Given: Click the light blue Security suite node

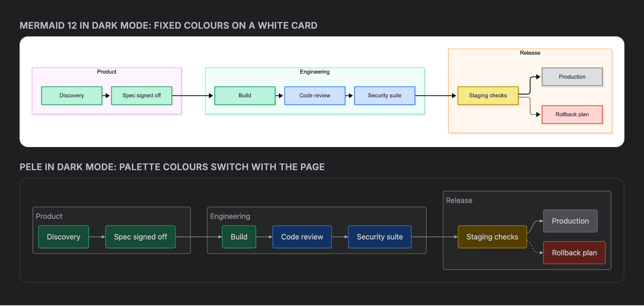Looking at the screenshot, I should pyautogui.click(x=385, y=96).
